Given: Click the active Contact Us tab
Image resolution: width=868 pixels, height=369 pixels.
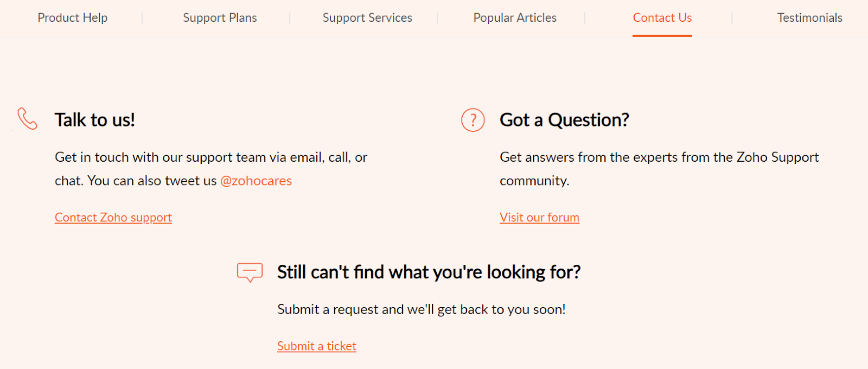Looking at the screenshot, I should coord(662,18).
